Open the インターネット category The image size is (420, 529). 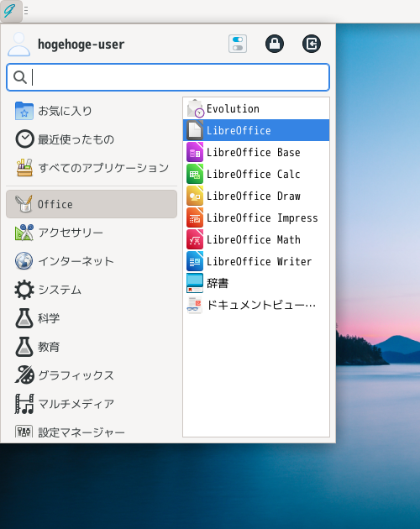(x=92, y=261)
